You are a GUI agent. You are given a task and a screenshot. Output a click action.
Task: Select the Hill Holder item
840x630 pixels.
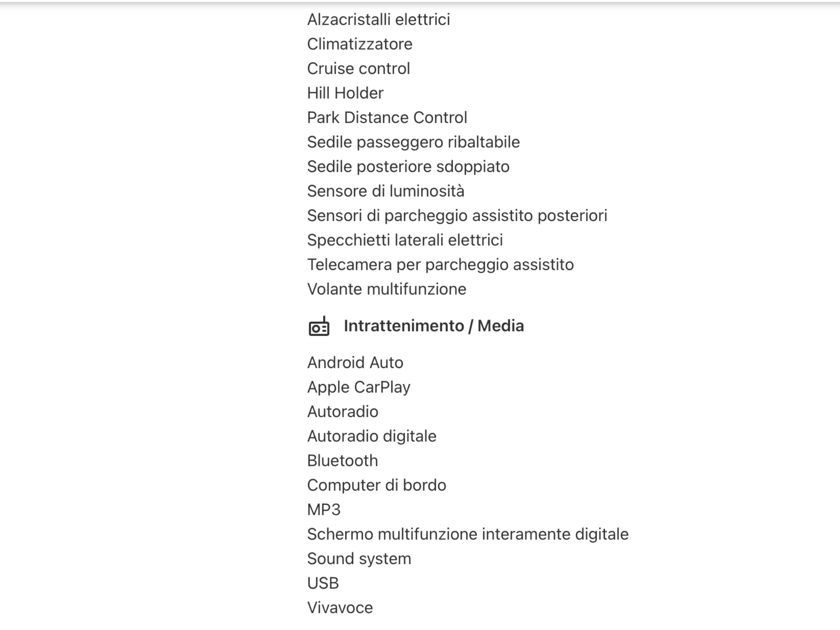click(345, 94)
